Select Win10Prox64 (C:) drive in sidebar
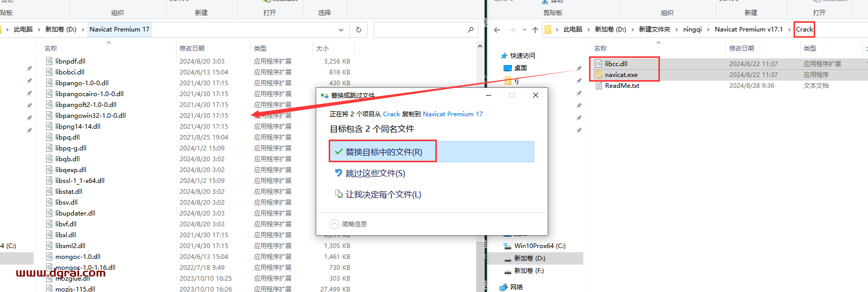Image resolution: width=868 pixels, height=292 pixels. click(x=539, y=246)
